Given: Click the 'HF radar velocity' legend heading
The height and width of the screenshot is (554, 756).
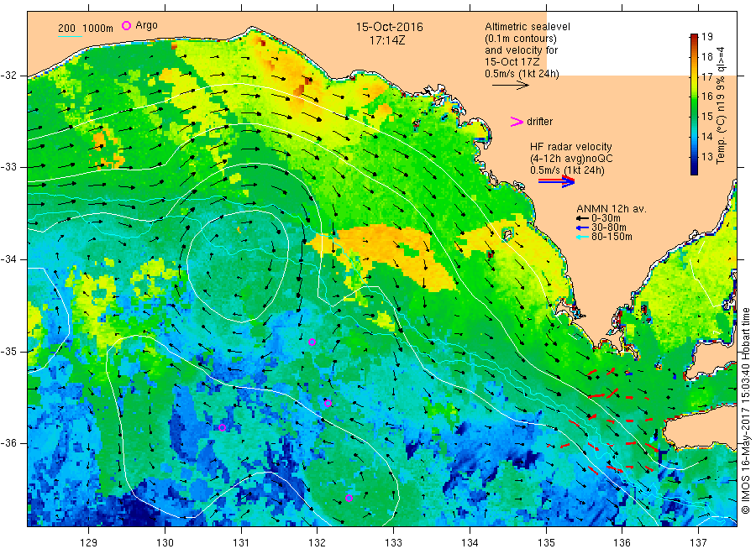Looking at the screenshot, I should [x=570, y=146].
